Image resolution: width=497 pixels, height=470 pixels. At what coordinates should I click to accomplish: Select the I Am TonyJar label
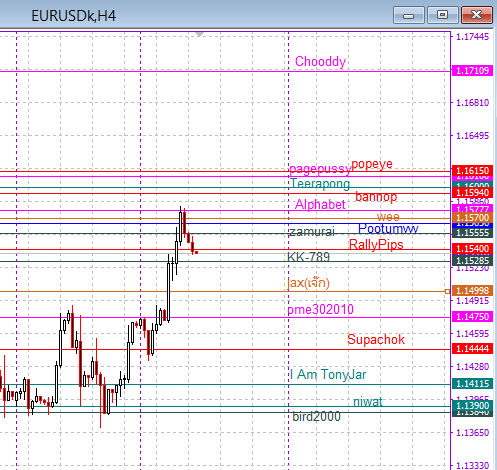pyautogui.click(x=328, y=374)
